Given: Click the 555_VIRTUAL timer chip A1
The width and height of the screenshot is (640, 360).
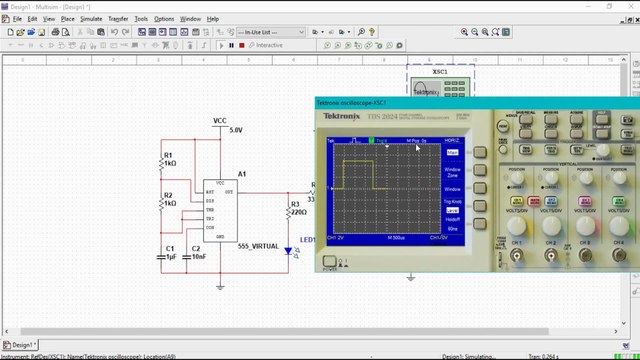Looking at the screenshot, I should click(220, 210).
